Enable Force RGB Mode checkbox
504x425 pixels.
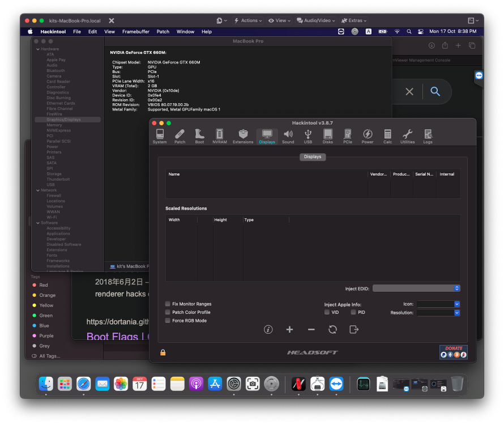coord(168,320)
